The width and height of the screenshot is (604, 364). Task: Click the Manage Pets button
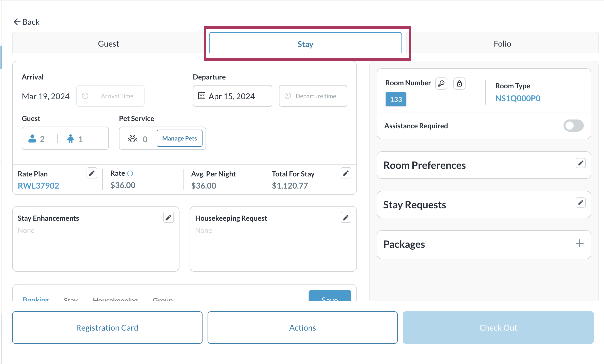(179, 138)
